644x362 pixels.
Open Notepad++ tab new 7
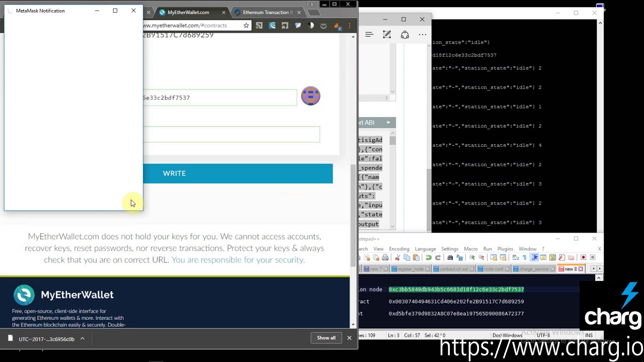[x=376, y=269]
